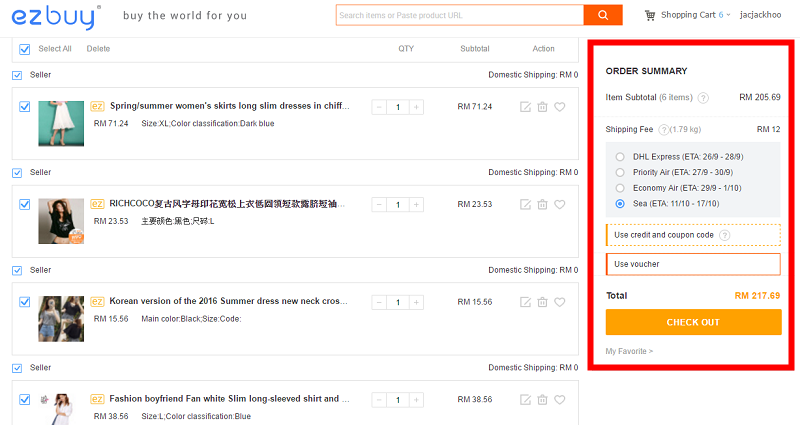
Task: Increase quantity of Spring/summer skirts item
Action: [x=416, y=107]
